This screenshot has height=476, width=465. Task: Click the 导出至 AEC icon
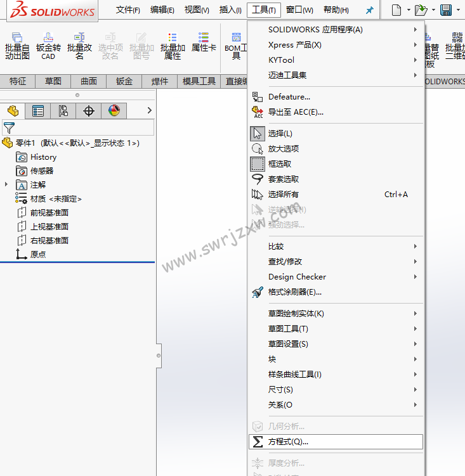(258, 112)
